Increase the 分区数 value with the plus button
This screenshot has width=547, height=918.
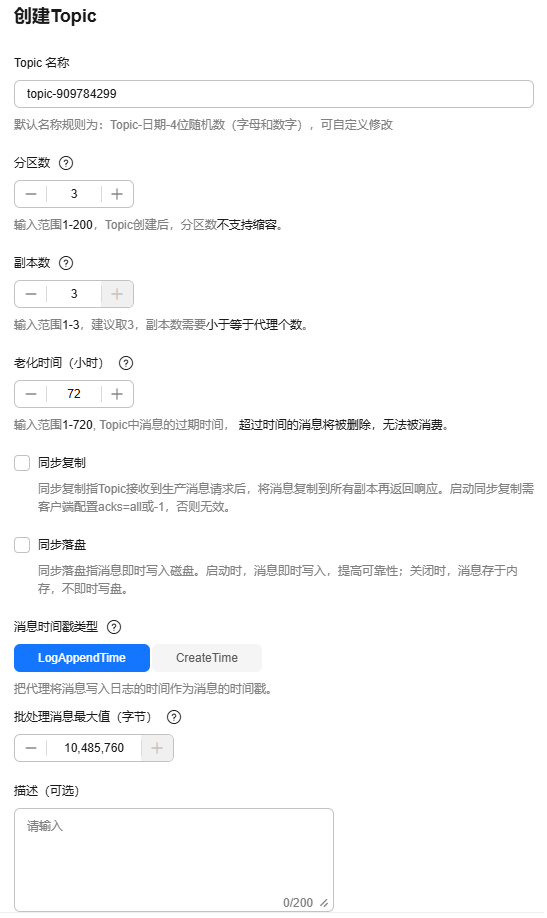click(x=117, y=194)
